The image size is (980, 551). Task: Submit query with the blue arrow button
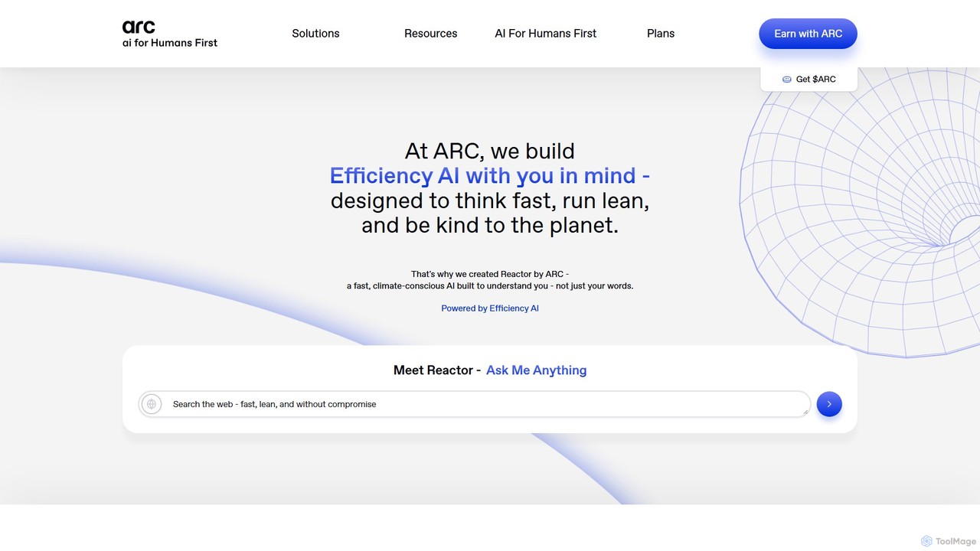[x=829, y=404]
